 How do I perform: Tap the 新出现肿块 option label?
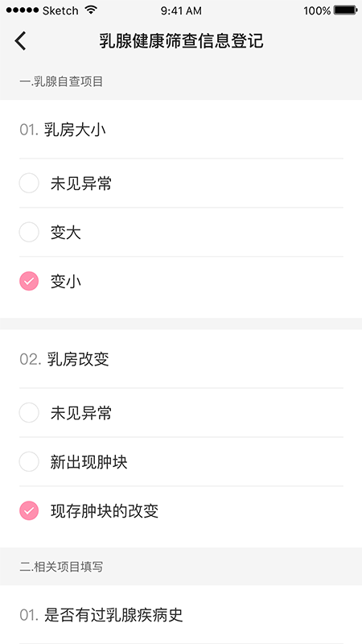coord(89,462)
